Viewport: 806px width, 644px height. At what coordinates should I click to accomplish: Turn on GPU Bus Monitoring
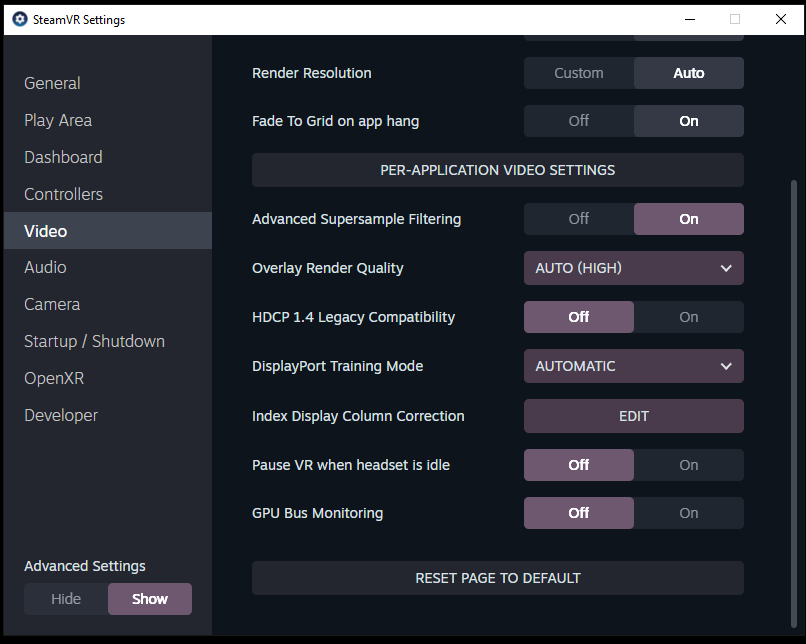[x=689, y=513]
